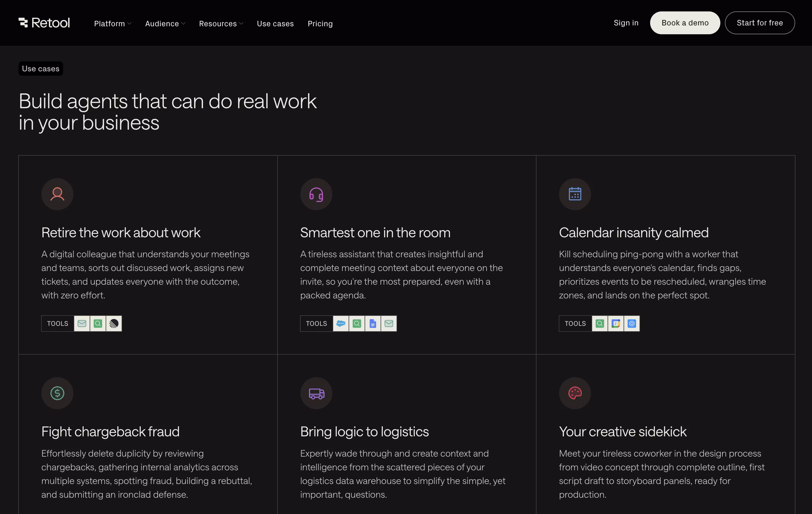The height and width of the screenshot is (514, 812).
Task: Click the paragraph starting A tireless assistant
Action: click(x=402, y=274)
